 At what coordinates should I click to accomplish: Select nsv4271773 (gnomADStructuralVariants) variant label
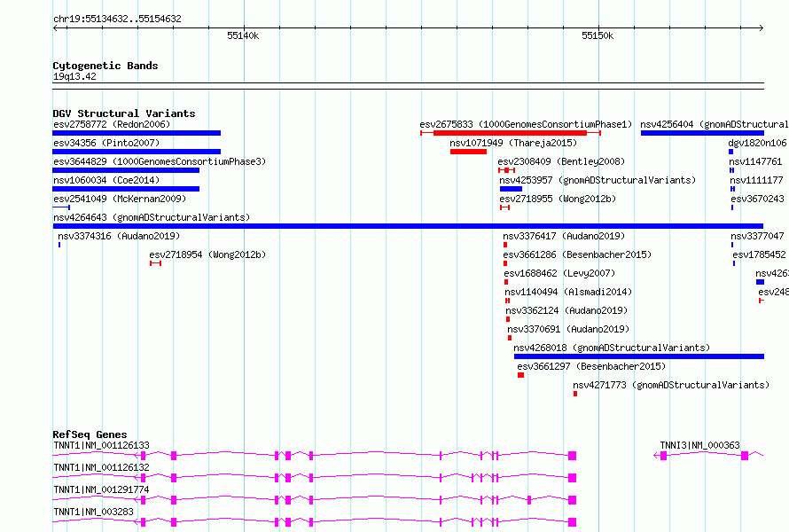pyautogui.click(x=671, y=385)
